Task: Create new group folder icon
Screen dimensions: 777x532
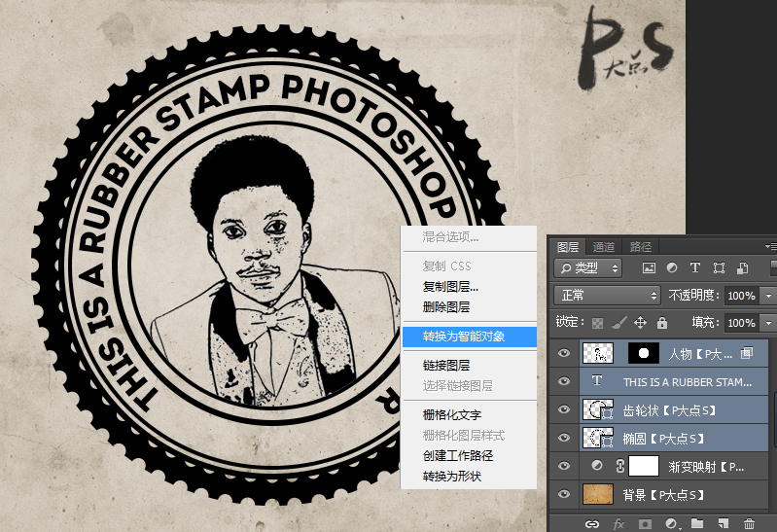Action: point(697,523)
